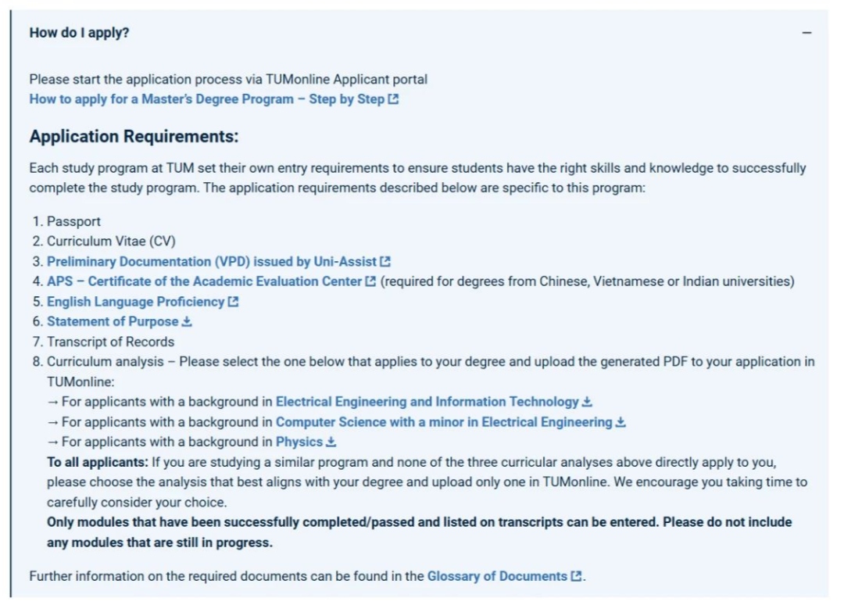
Task: Collapse the section using the minus icon
Action: pyautogui.click(x=806, y=33)
